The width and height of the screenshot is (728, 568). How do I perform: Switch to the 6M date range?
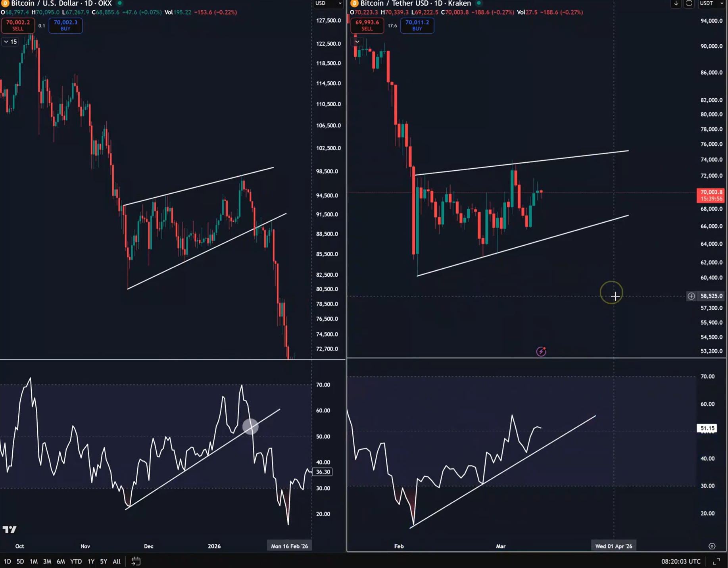click(61, 561)
